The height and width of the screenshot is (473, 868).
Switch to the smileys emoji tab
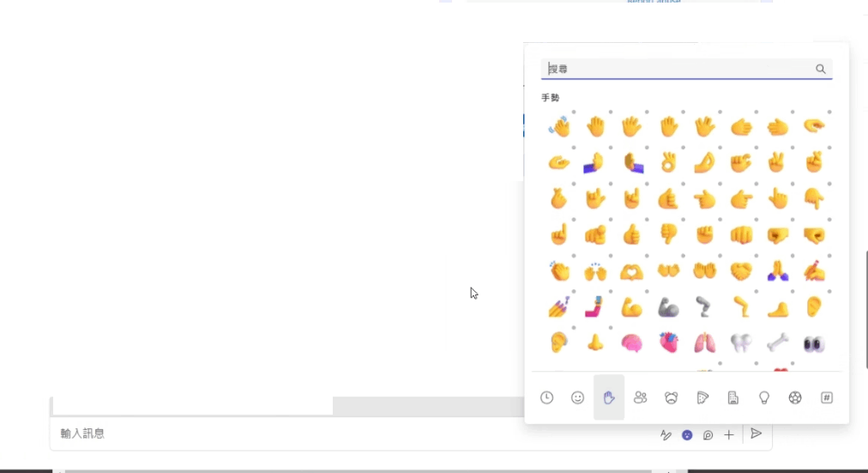pyautogui.click(x=577, y=397)
